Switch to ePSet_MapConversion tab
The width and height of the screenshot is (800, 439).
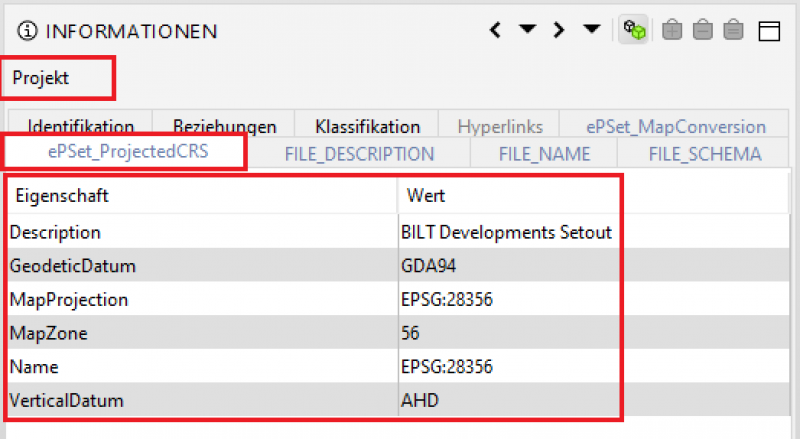click(676, 126)
